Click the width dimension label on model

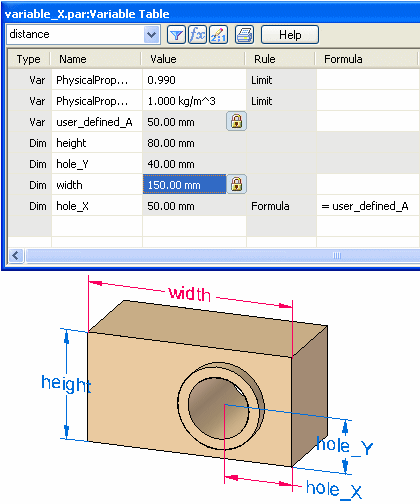point(190,294)
